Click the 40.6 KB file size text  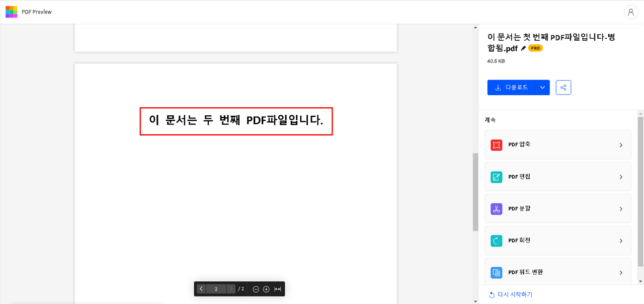(496, 61)
